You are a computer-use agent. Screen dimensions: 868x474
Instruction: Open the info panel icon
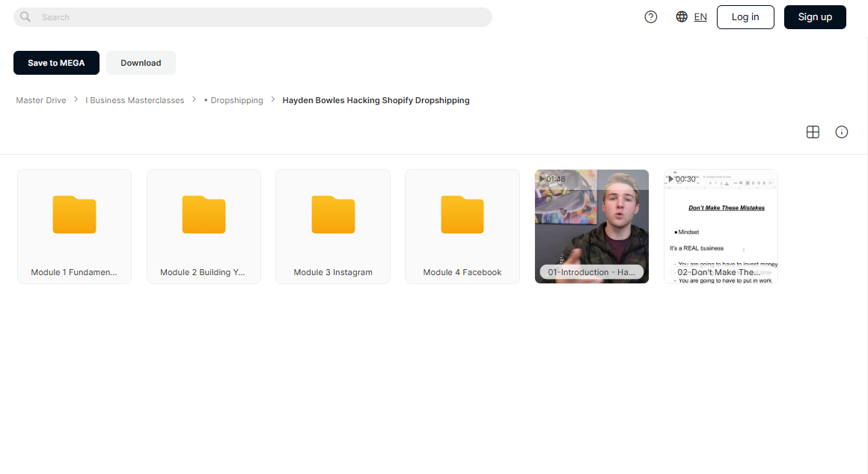pos(841,132)
